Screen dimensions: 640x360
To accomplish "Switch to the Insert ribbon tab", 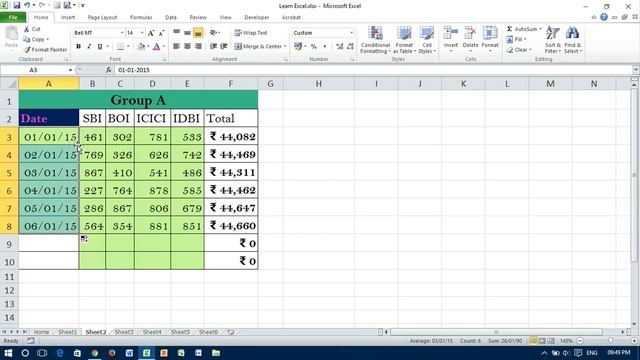I will pyautogui.click(x=68, y=17).
